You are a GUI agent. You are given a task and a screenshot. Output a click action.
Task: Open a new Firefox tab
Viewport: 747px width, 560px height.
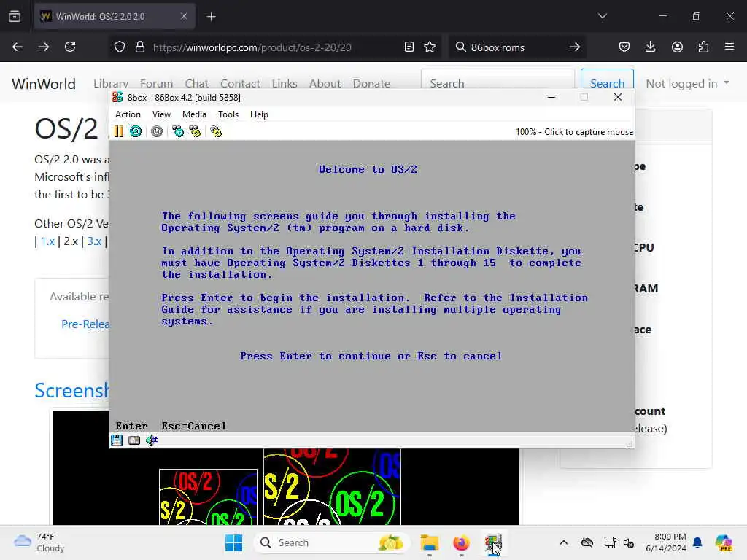pos(211,17)
